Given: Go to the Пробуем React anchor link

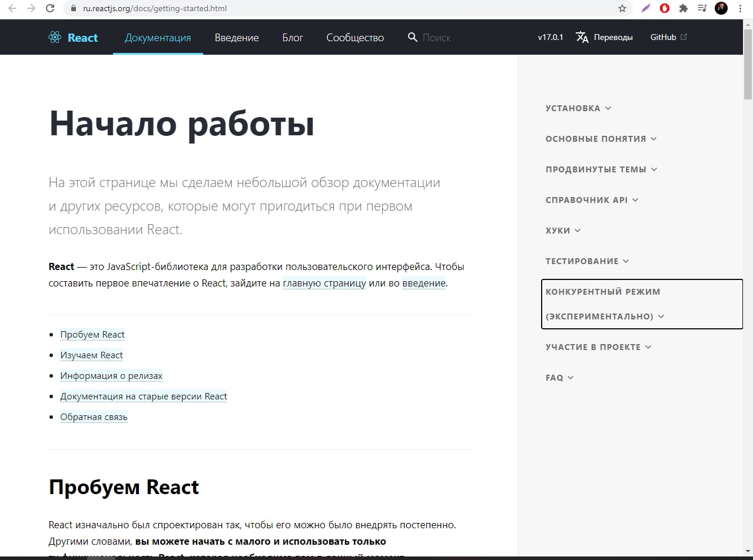Looking at the screenshot, I should pyautogui.click(x=92, y=335).
